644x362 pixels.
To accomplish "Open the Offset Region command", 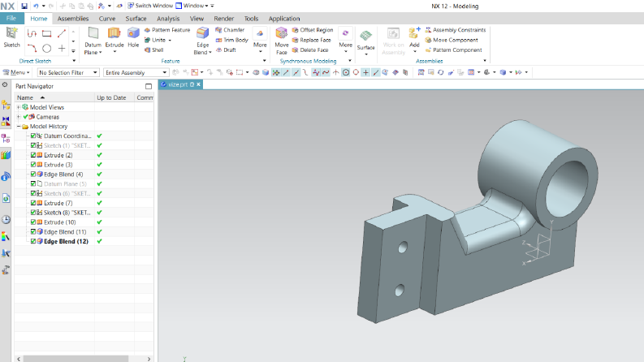I will 313,30.
